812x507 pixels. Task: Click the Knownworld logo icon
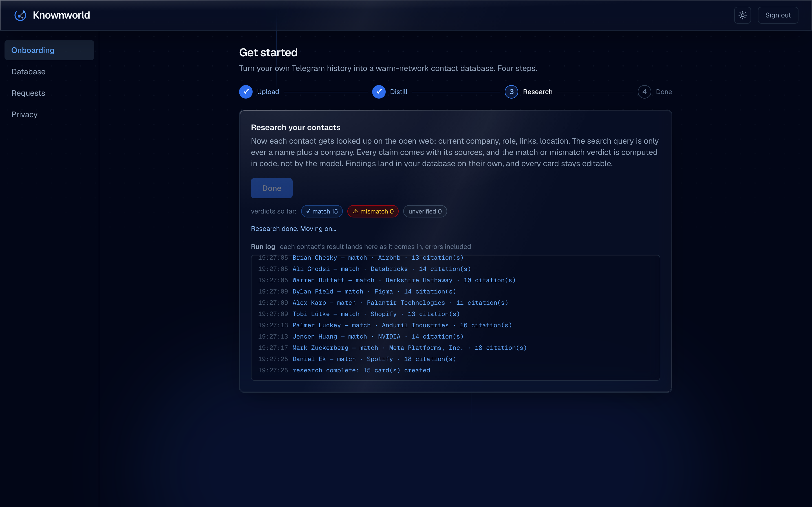pyautogui.click(x=20, y=15)
